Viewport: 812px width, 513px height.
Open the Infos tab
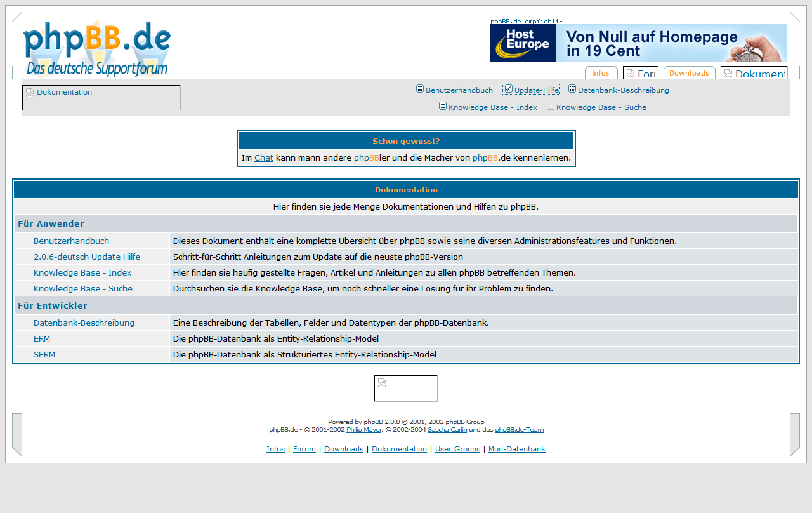(x=601, y=73)
